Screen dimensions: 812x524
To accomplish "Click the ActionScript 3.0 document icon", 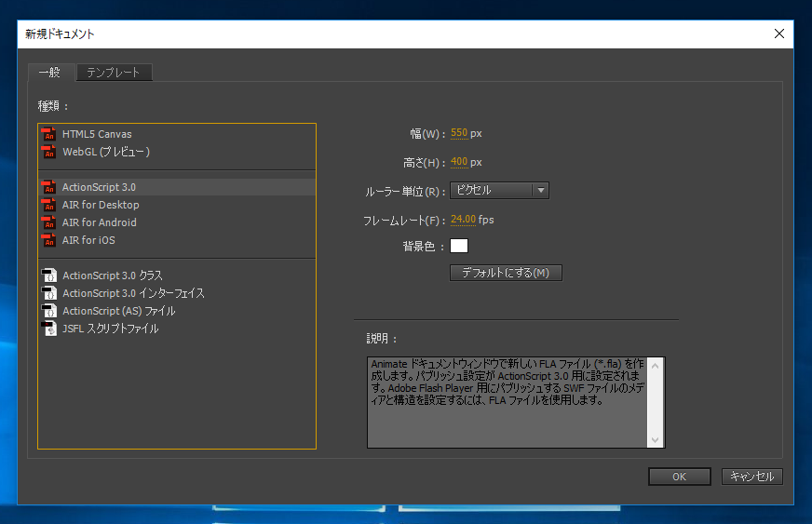I will click(x=48, y=187).
